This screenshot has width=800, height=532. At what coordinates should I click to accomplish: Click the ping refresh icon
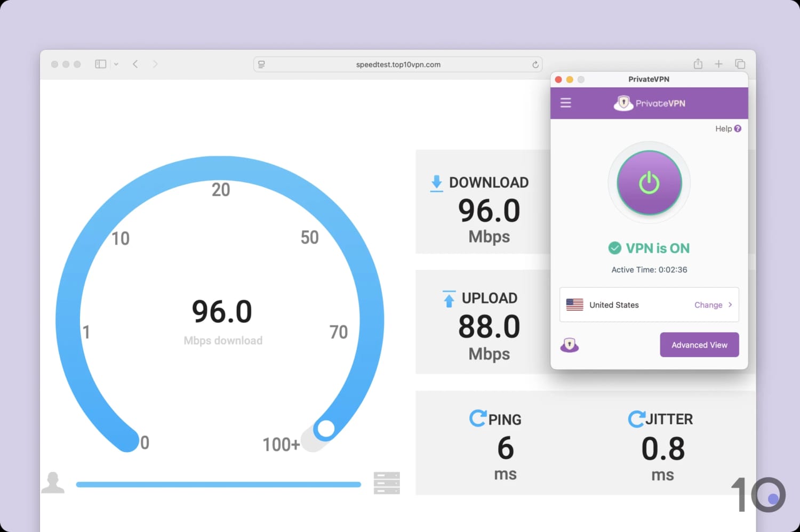[x=477, y=418]
